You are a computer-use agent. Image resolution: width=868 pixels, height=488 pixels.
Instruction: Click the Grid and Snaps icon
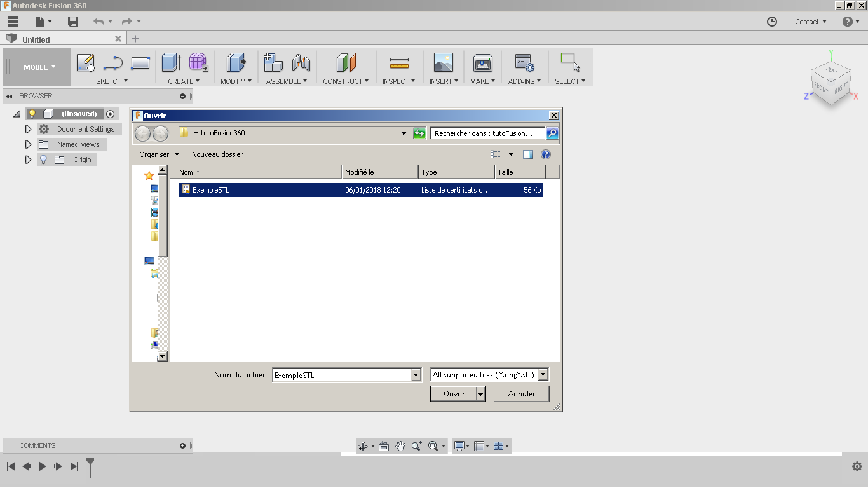pos(480,446)
